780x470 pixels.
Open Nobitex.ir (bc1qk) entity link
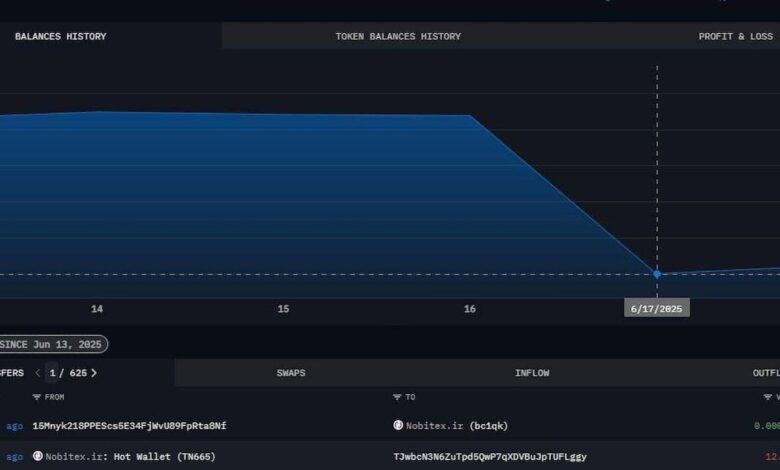[457, 426]
